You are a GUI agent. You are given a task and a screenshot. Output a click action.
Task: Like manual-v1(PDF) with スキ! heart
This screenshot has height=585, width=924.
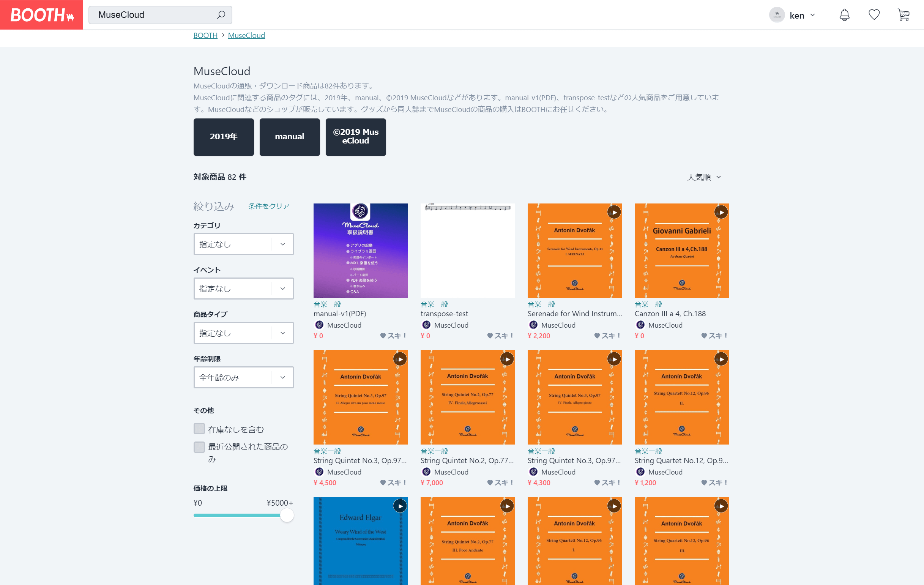393,336
